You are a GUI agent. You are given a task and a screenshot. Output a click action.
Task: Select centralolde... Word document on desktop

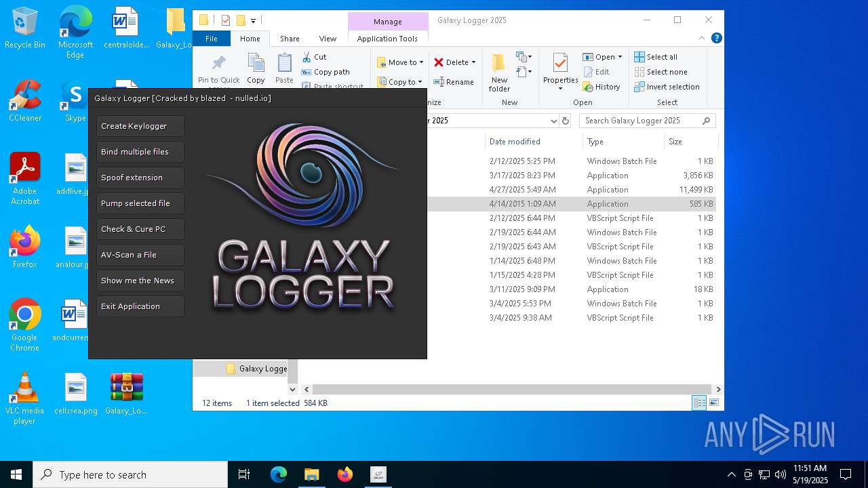(x=126, y=28)
